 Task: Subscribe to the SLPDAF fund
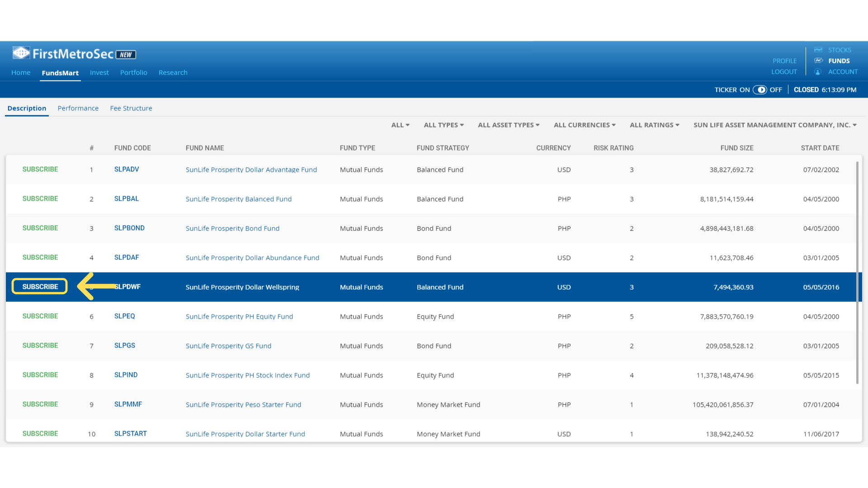pos(40,258)
